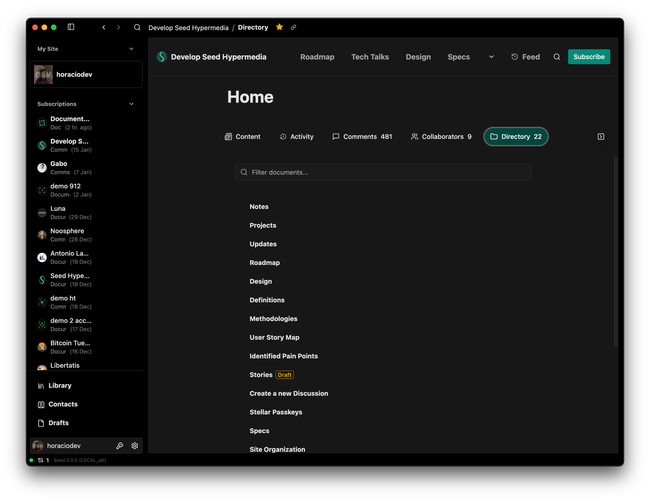Open the Drafts section

tap(58, 423)
